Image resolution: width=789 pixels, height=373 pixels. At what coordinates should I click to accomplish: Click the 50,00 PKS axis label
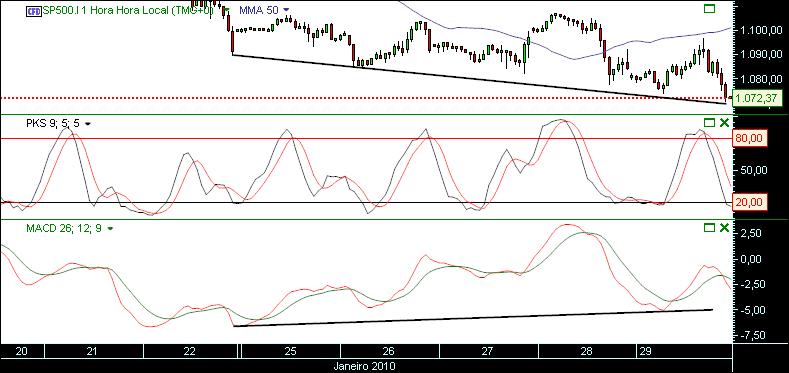[753, 171]
